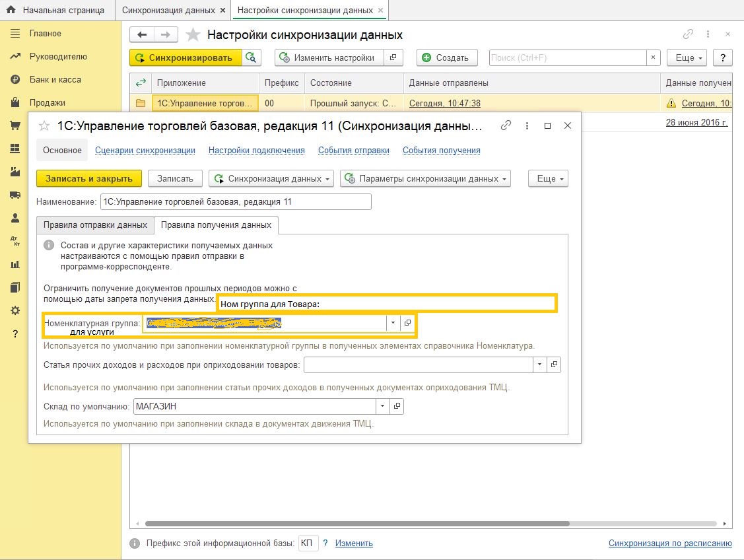This screenshot has width=744, height=560.
Task: Close the Синхронизация данных tab
Action: (x=222, y=11)
